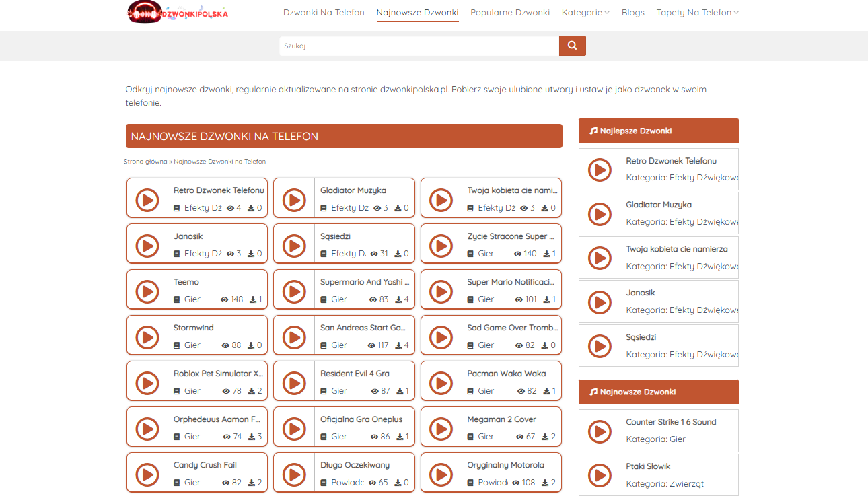The width and height of the screenshot is (868, 496).
Task: Play Ptaki Słowik from the sidebar
Action: [x=600, y=475]
